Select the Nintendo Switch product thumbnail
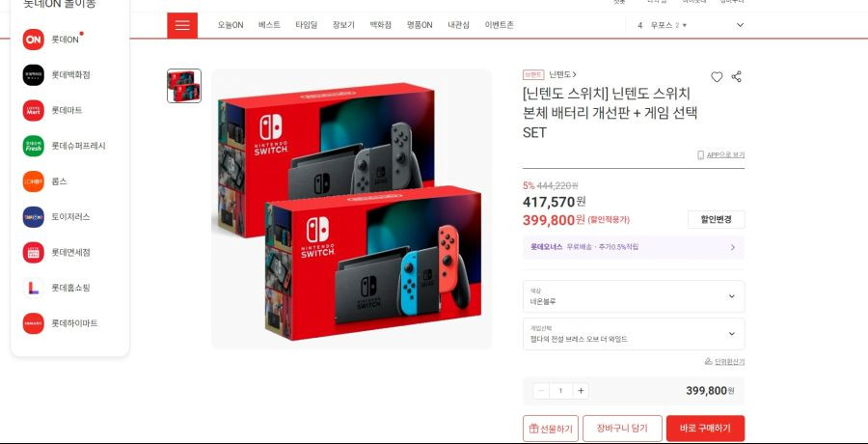The width and height of the screenshot is (868, 444). click(x=184, y=86)
